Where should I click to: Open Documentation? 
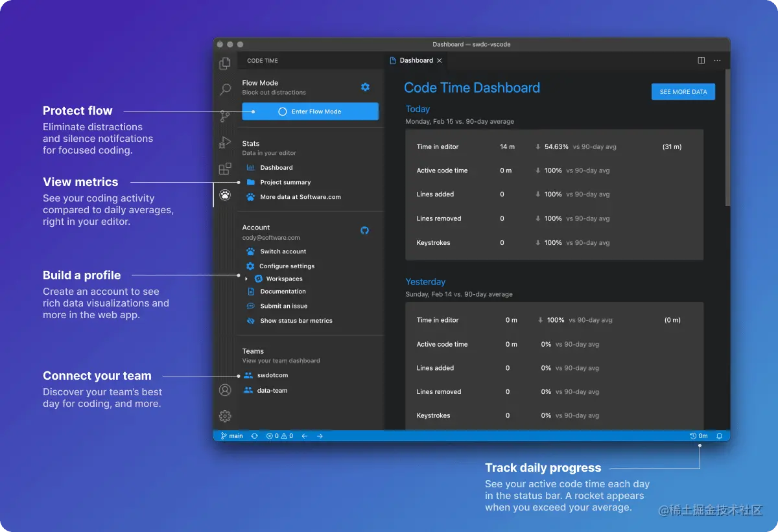coord(283,292)
